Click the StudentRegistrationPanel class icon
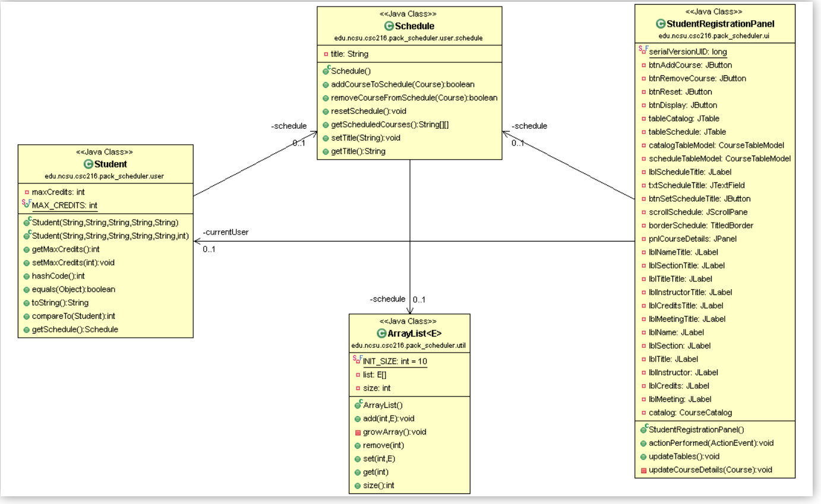The height and width of the screenshot is (504, 821). (x=659, y=24)
